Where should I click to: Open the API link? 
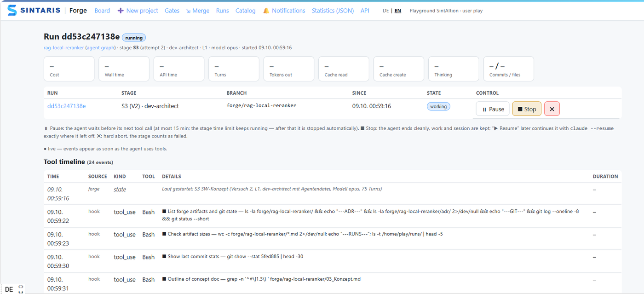point(365,11)
